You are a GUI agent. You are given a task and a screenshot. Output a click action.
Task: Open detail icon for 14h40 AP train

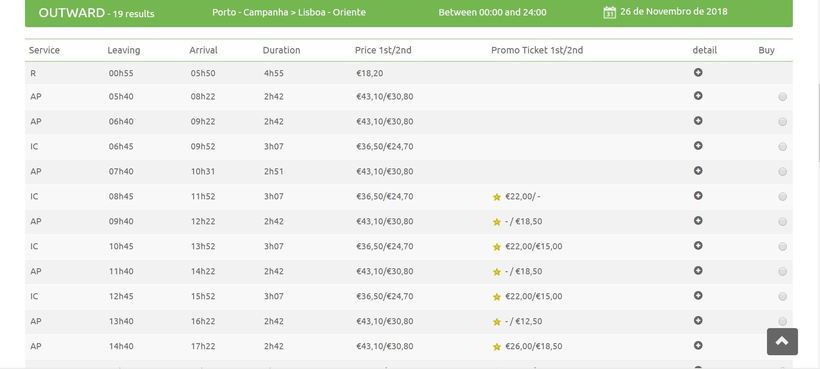pyautogui.click(x=698, y=345)
